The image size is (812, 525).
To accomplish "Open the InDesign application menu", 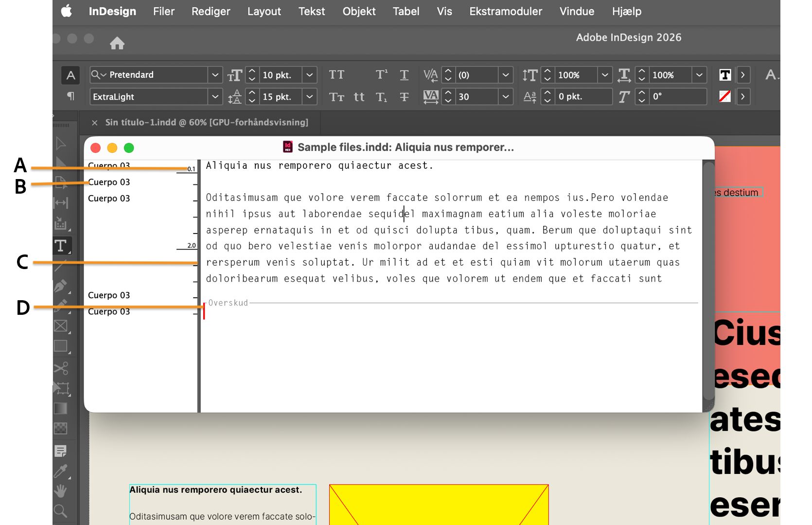I will (x=112, y=11).
